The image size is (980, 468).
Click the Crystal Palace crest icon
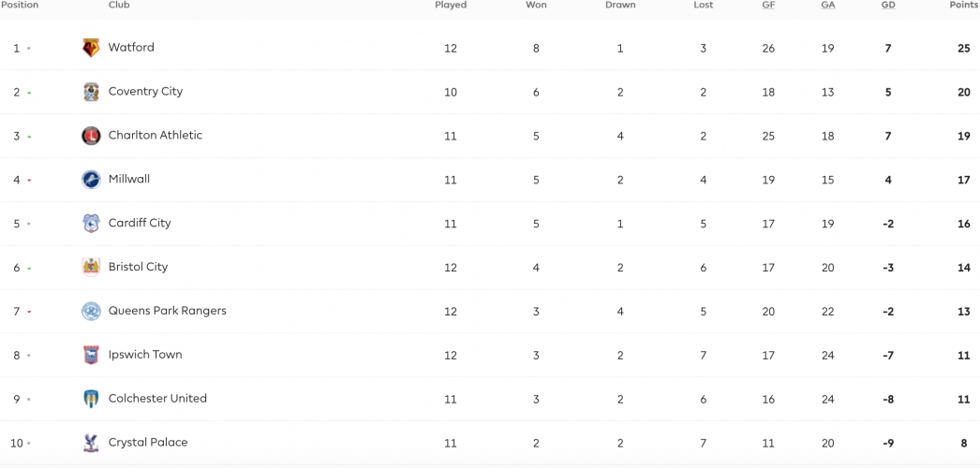point(91,443)
